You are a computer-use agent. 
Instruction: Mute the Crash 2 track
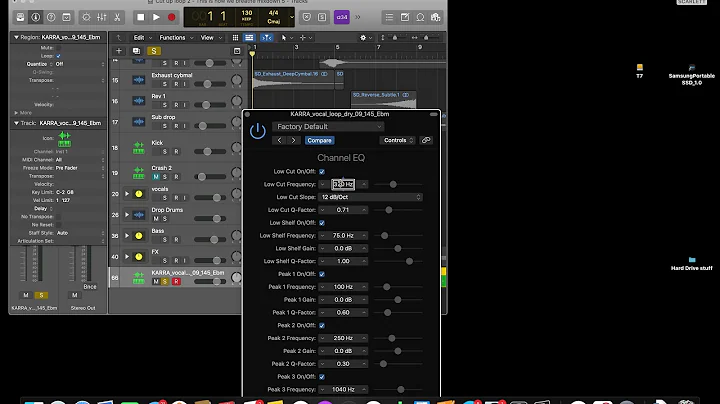[x=156, y=177]
